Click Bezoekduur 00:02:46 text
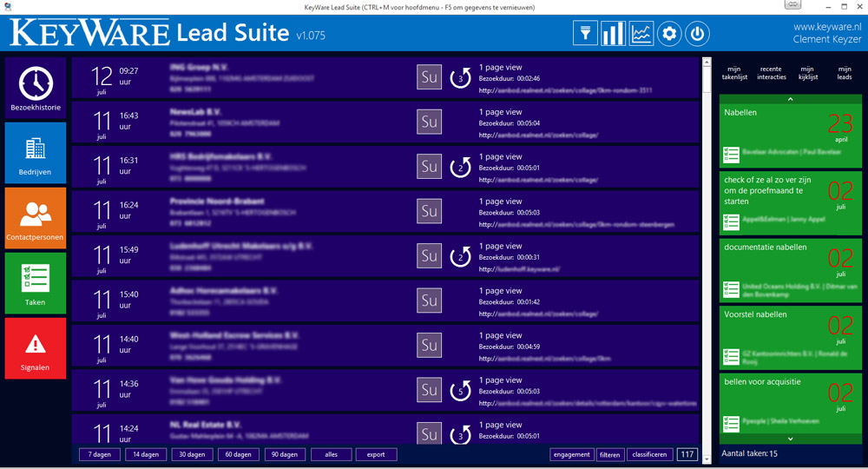Viewport: 868px width, 469px height. tap(510, 79)
